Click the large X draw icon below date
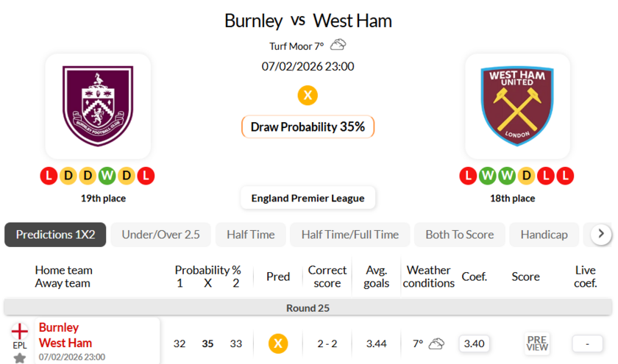 coord(308,96)
